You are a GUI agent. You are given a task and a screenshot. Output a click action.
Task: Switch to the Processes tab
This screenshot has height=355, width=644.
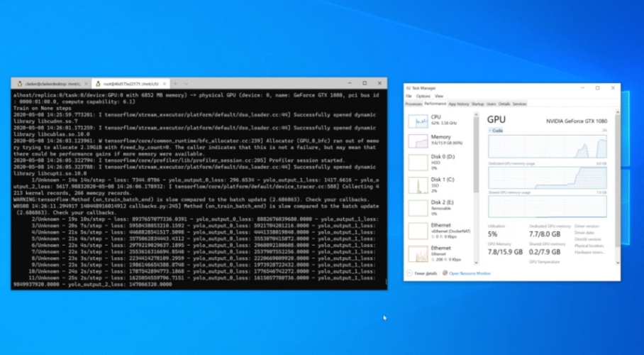[413, 104]
